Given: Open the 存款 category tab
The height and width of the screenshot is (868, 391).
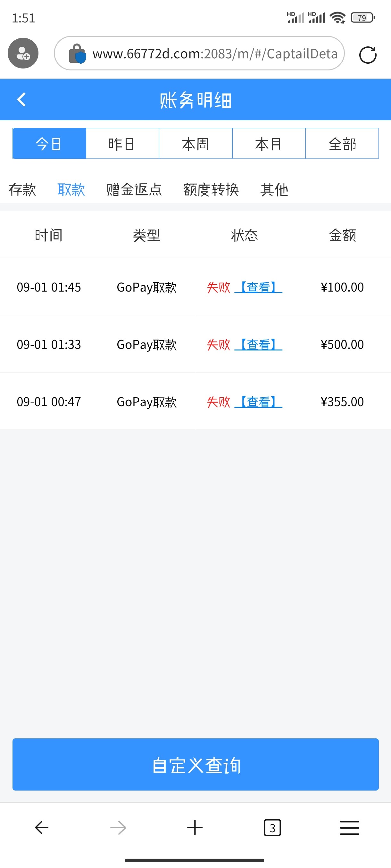Looking at the screenshot, I should point(22,189).
